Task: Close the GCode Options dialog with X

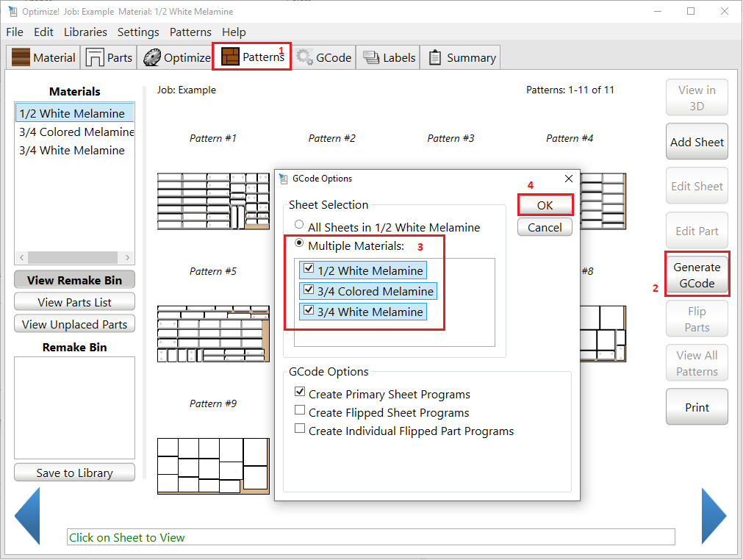Action: pyautogui.click(x=568, y=179)
